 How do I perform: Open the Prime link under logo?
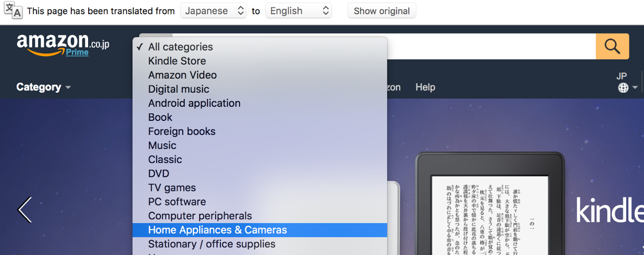[77, 52]
